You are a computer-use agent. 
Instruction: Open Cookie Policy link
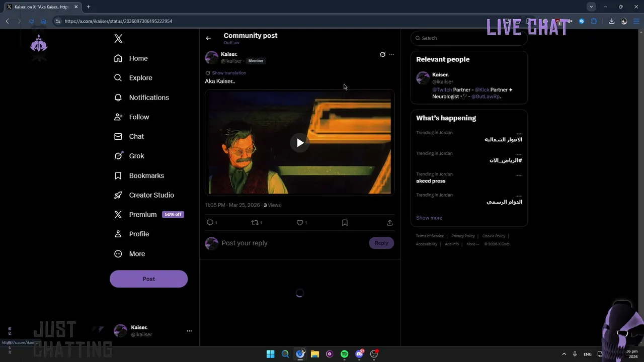pos(494,236)
